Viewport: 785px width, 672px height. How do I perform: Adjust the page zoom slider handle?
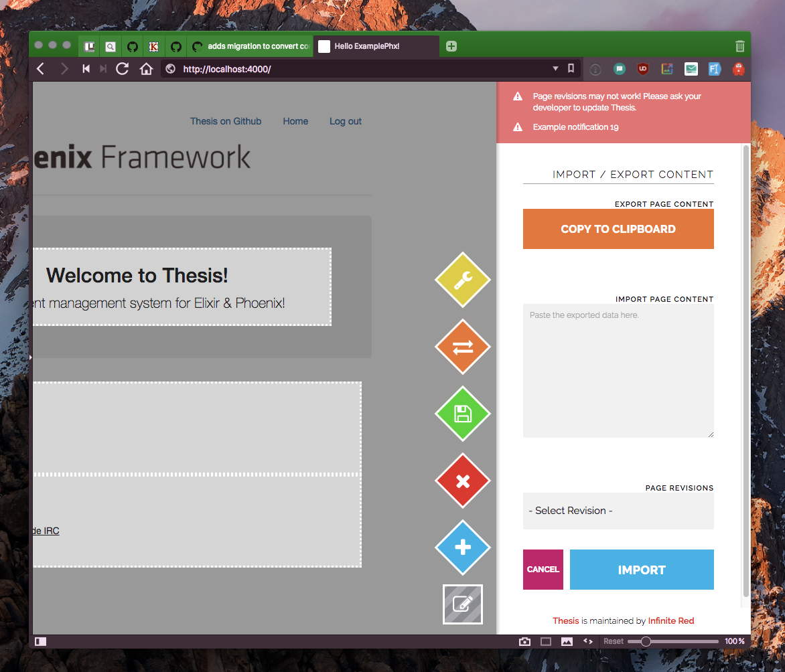646,641
